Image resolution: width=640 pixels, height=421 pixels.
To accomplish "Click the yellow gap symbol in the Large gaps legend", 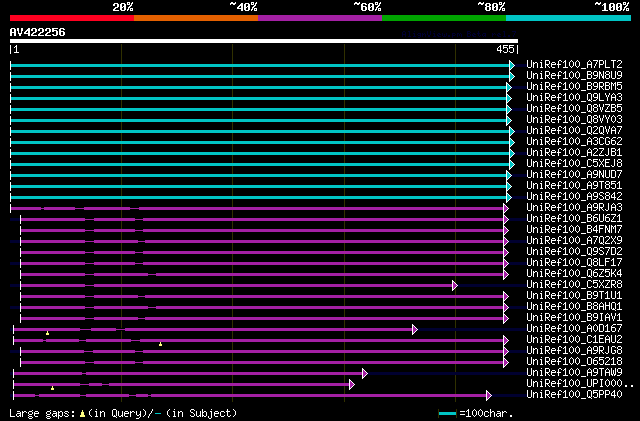I will click(82, 414).
